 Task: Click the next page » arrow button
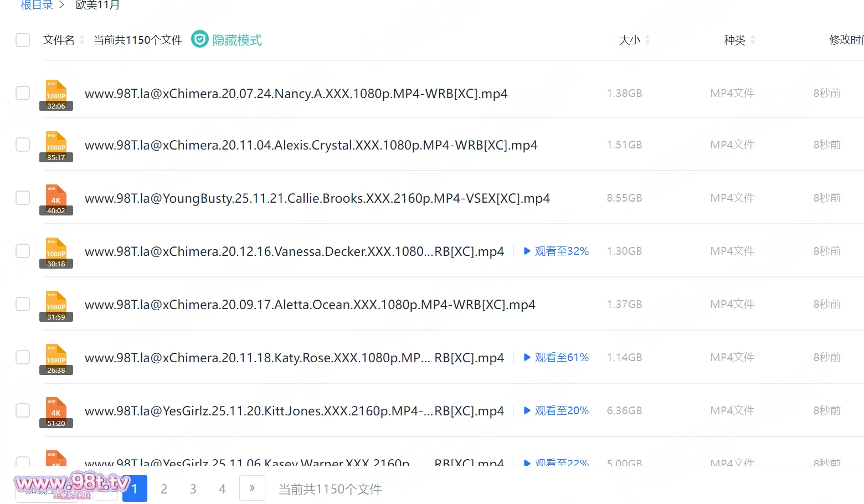click(252, 488)
